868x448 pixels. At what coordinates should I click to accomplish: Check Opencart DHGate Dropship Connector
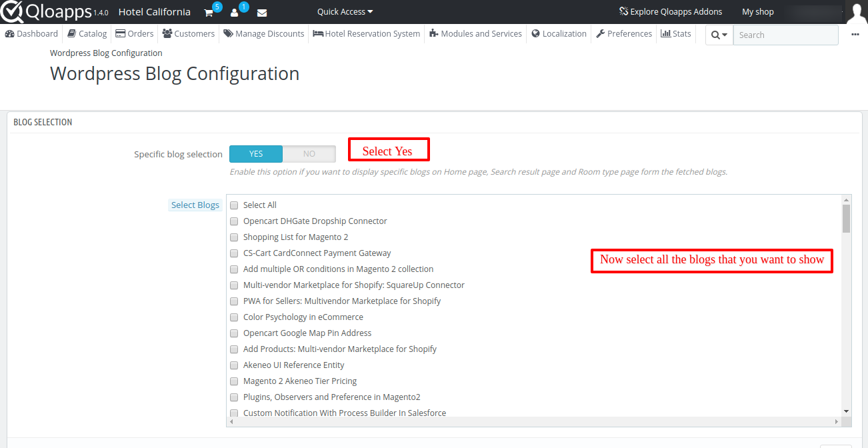point(234,221)
